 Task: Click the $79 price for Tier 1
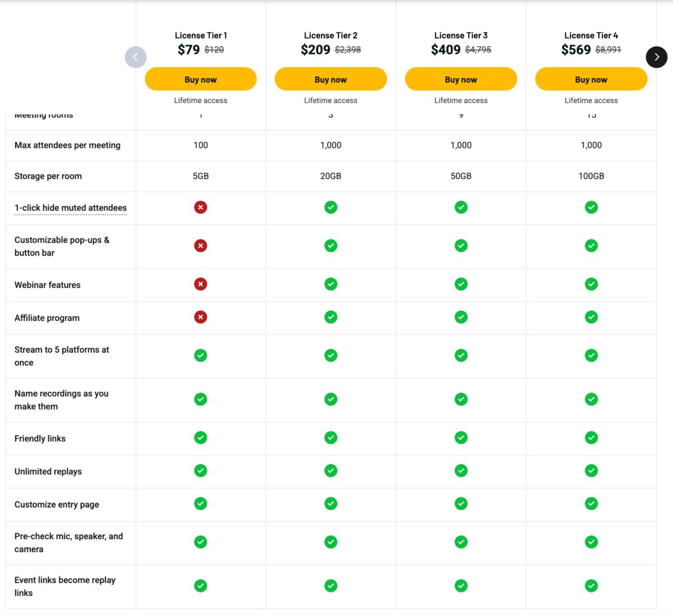[x=188, y=50]
